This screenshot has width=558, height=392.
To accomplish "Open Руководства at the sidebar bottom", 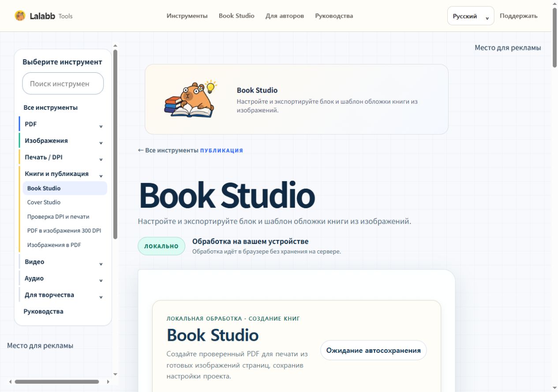I will click(43, 311).
